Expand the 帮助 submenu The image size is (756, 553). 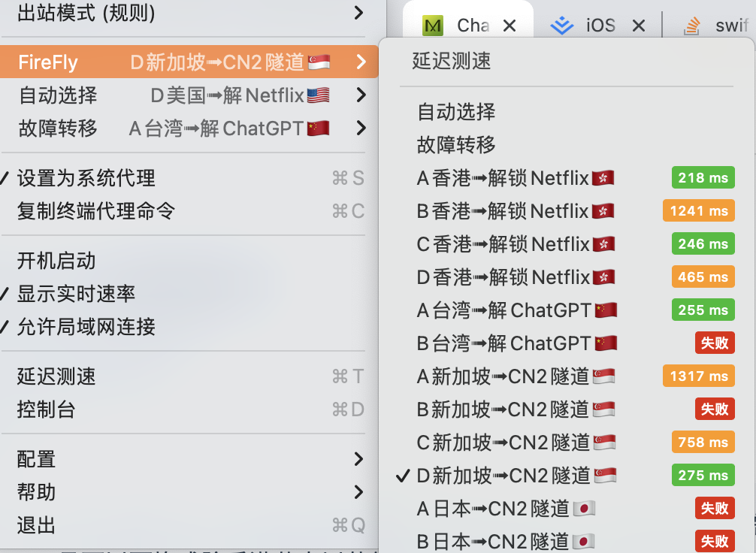coord(189,492)
